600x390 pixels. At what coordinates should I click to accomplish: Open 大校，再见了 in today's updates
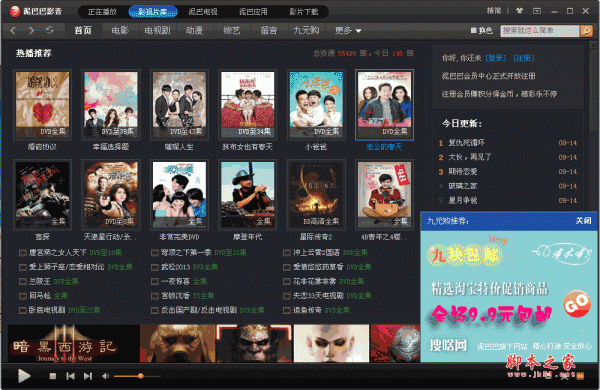tap(470, 157)
